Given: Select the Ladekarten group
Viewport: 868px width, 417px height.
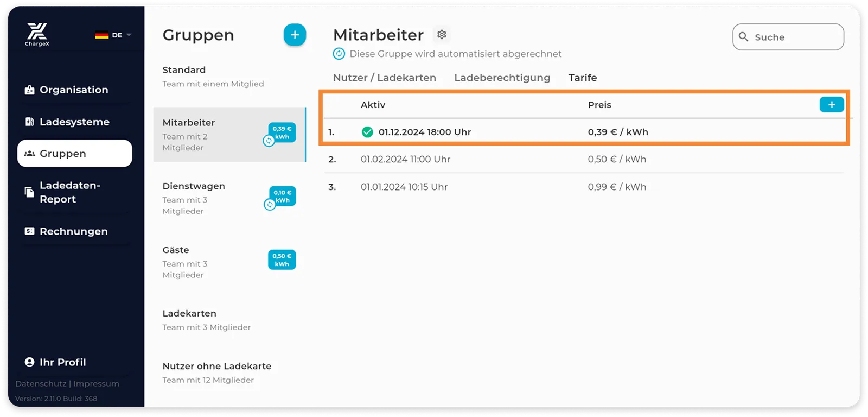Looking at the screenshot, I should click(x=229, y=320).
